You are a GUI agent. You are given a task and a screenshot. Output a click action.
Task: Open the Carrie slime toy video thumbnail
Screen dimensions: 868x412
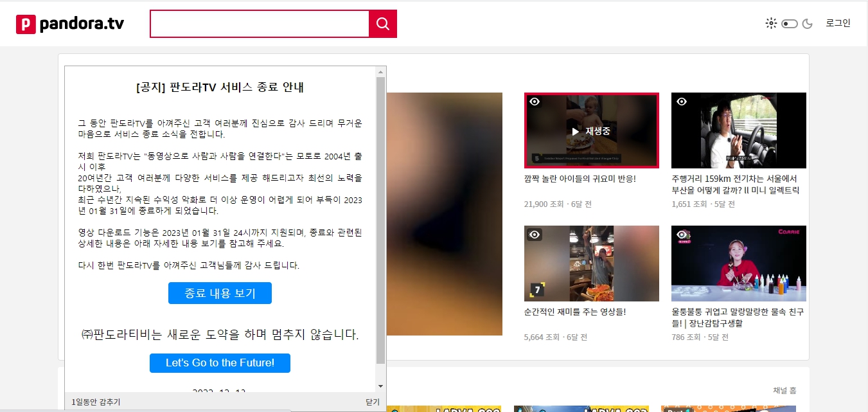click(x=739, y=264)
